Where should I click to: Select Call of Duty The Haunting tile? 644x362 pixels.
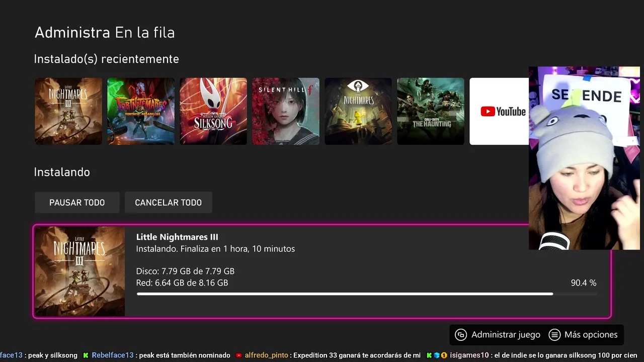431,111
